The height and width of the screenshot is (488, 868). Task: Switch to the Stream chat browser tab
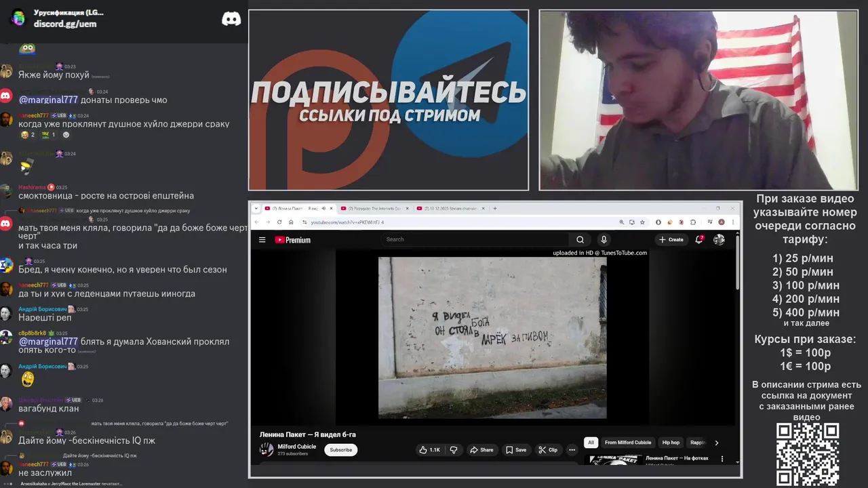(452, 208)
